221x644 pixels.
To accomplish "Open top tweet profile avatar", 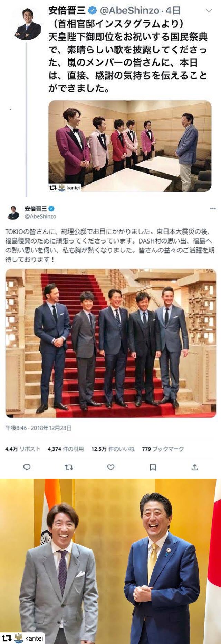I will [x=27, y=24].
